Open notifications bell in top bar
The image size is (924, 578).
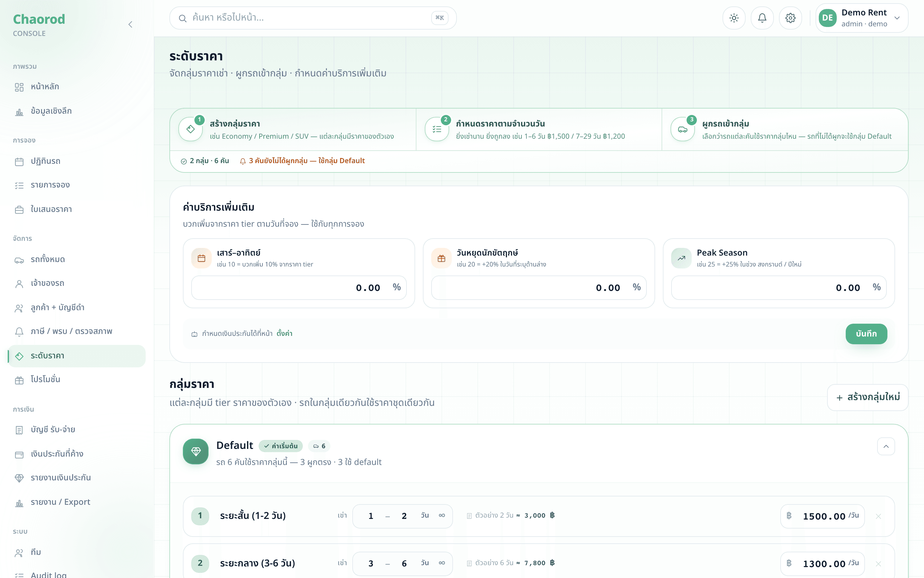762,18
